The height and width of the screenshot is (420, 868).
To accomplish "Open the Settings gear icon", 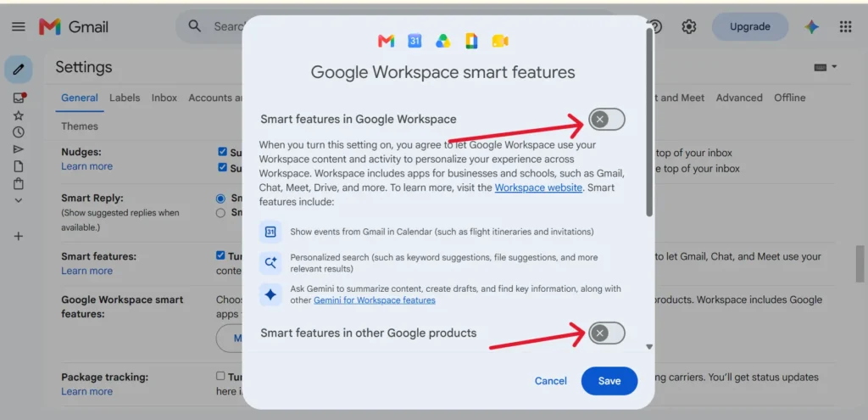I will pyautogui.click(x=688, y=26).
